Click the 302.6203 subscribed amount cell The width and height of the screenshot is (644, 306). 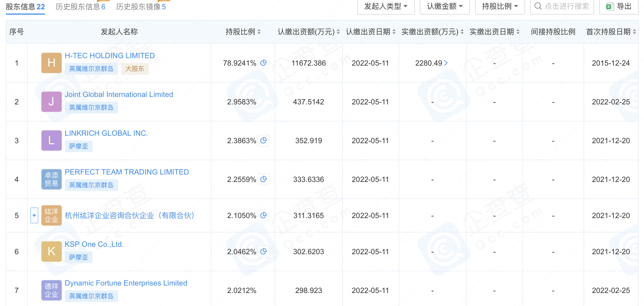click(x=309, y=252)
